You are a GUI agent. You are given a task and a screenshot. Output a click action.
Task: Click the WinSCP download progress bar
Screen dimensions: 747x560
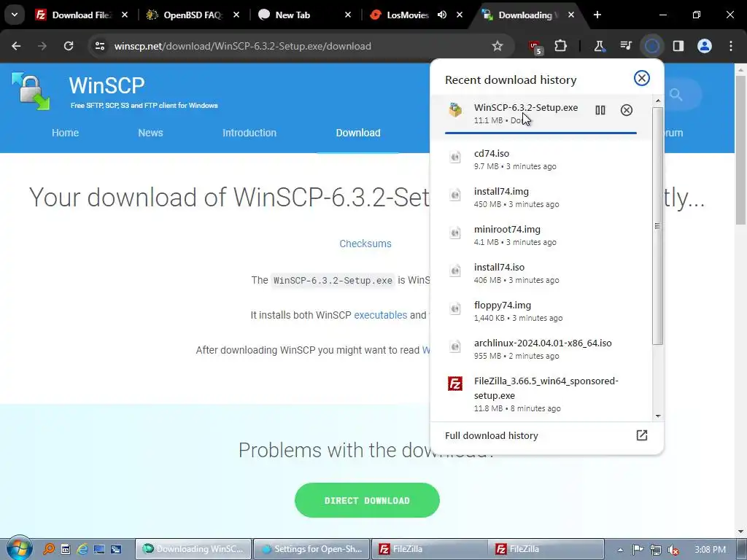pos(541,133)
